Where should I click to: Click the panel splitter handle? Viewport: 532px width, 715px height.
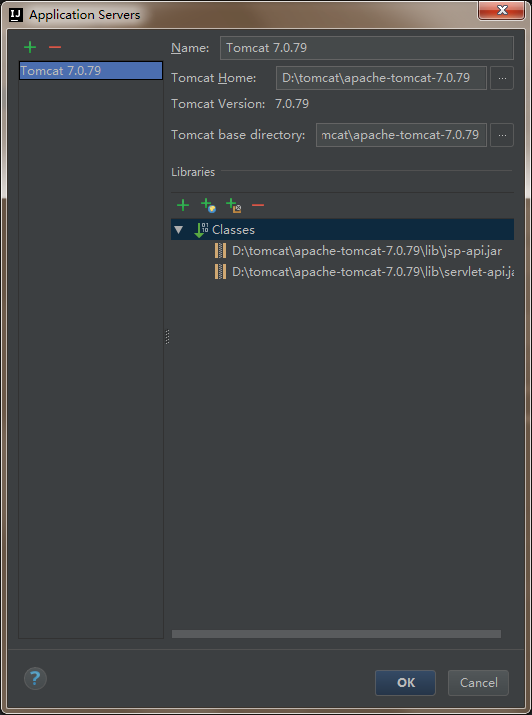[x=167, y=337]
